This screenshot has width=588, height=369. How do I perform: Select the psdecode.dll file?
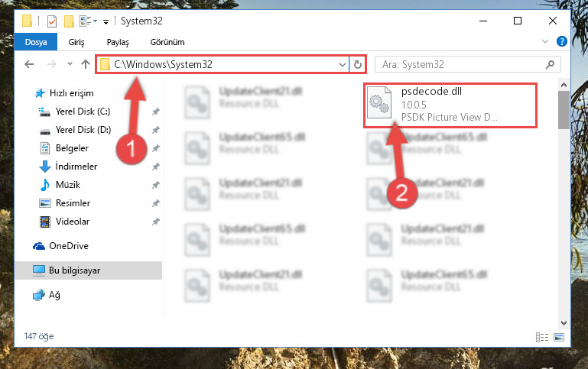(x=450, y=105)
